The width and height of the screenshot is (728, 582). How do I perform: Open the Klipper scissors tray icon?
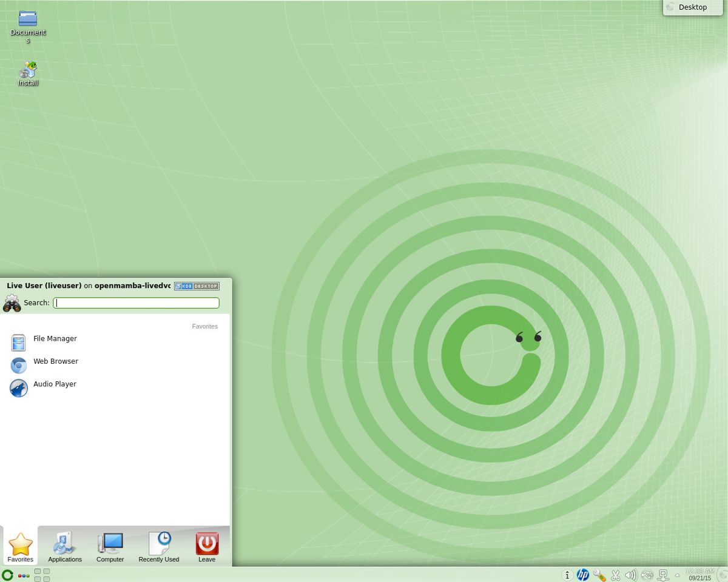[x=615, y=574]
